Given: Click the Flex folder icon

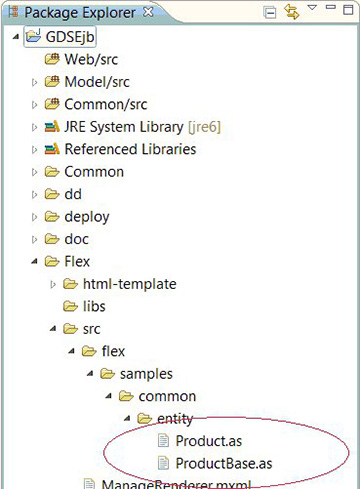Looking at the screenshot, I should click(52, 261).
